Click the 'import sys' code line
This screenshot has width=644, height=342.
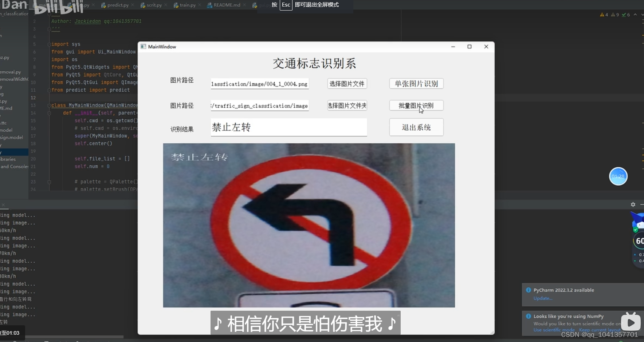point(66,44)
